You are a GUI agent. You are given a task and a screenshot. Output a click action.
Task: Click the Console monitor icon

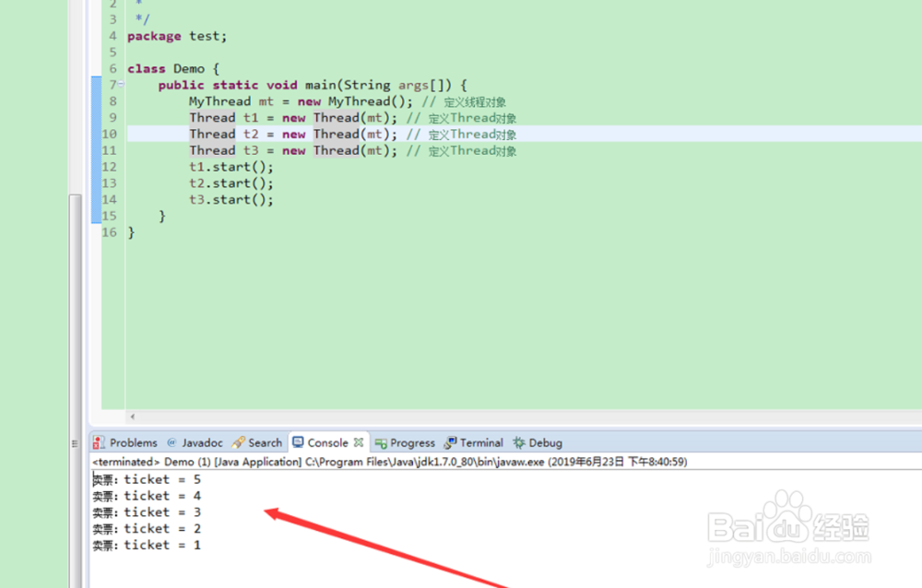pyautogui.click(x=298, y=442)
